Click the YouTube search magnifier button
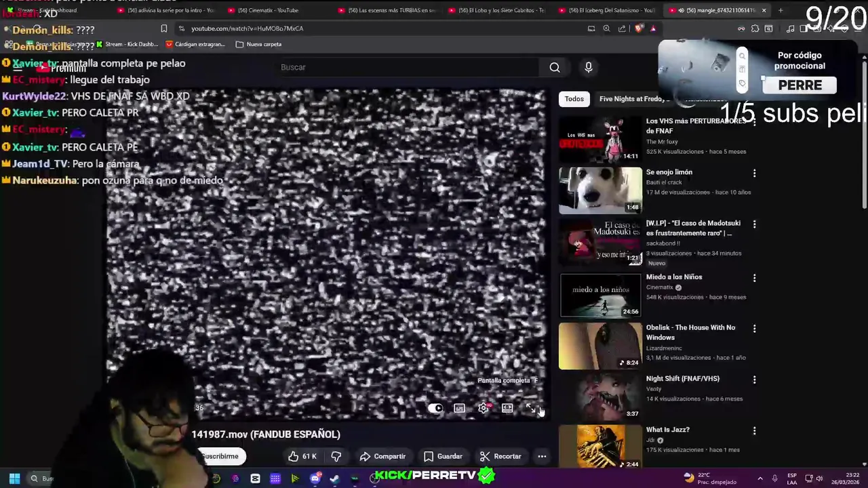The width and height of the screenshot is (868, 488). pos(555,67)
